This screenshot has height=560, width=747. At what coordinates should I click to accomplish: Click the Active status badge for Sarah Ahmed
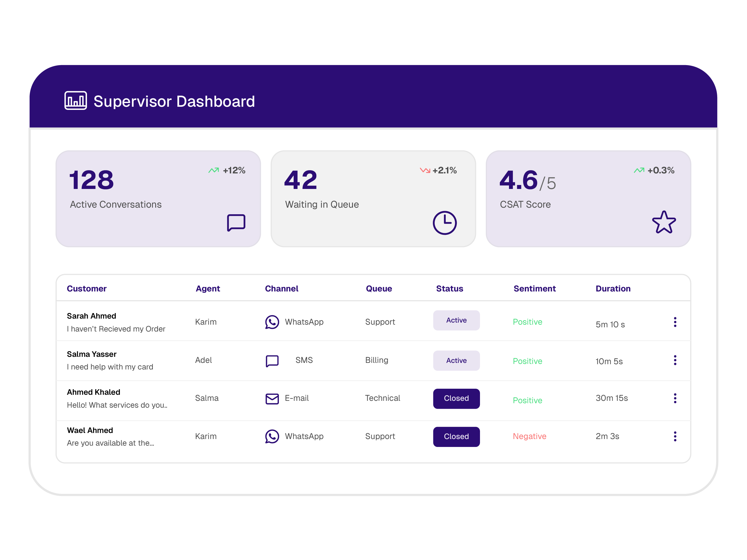coord(456,320)
